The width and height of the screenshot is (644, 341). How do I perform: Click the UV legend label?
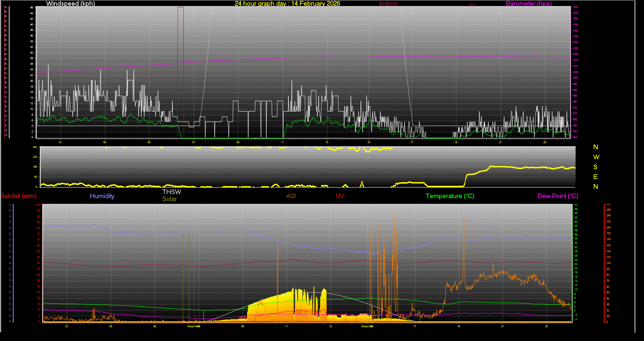click(340, 196)
